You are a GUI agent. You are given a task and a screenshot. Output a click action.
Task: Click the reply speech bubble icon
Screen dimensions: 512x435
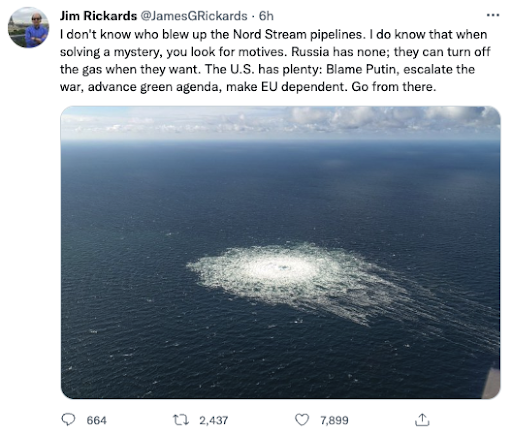(x=68, y=420)
